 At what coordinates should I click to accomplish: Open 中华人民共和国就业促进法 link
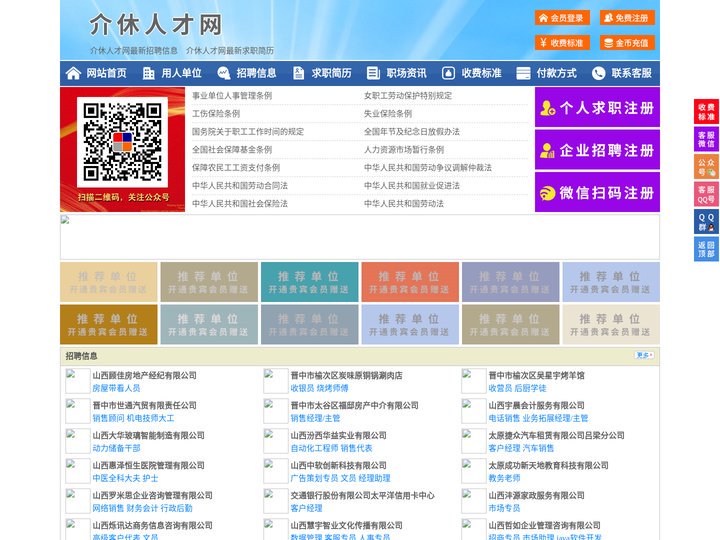[412, 186]
